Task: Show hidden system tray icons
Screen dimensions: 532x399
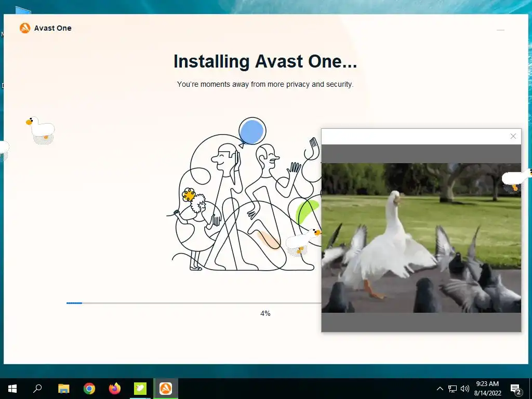Action: tap(440, 389)
